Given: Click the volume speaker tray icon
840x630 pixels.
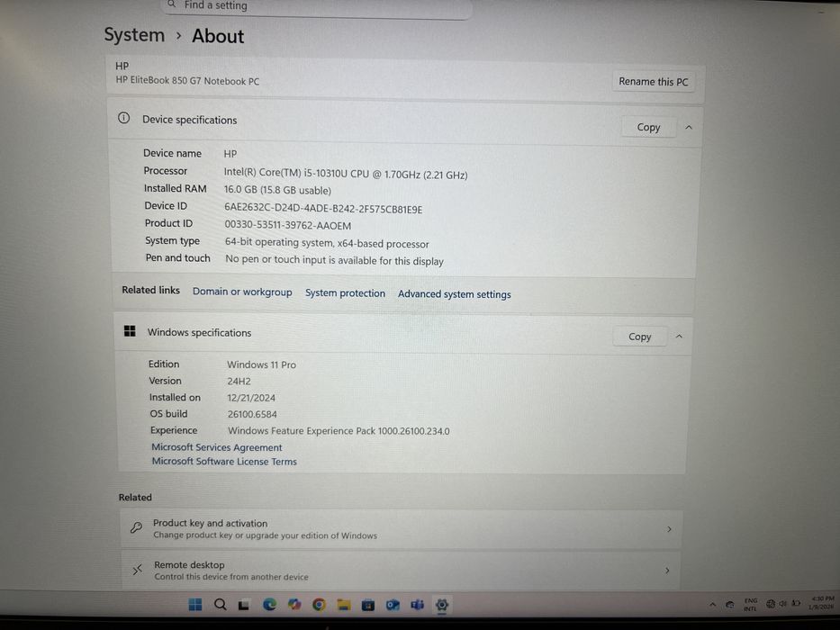Looking at the screenshot, I should point(782,604).
